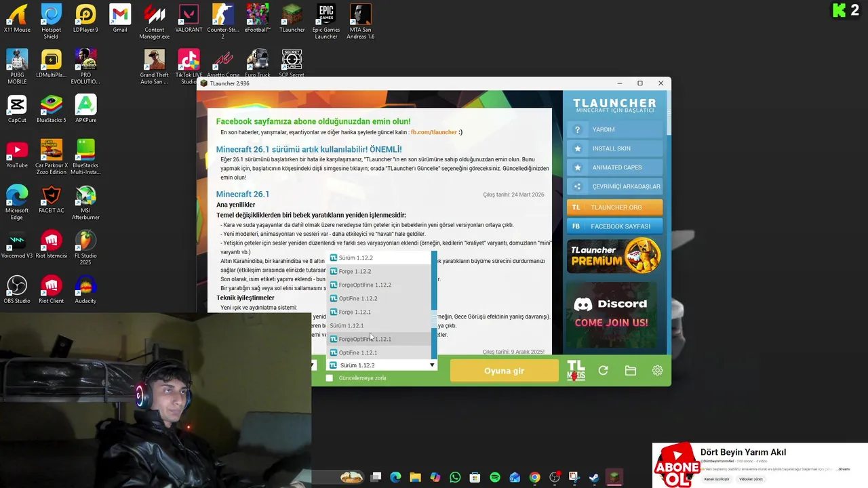This screenshot has height=488, width=868.
Task: Click the Minecraft 26.1 news heading
Action: coord(243,195)
